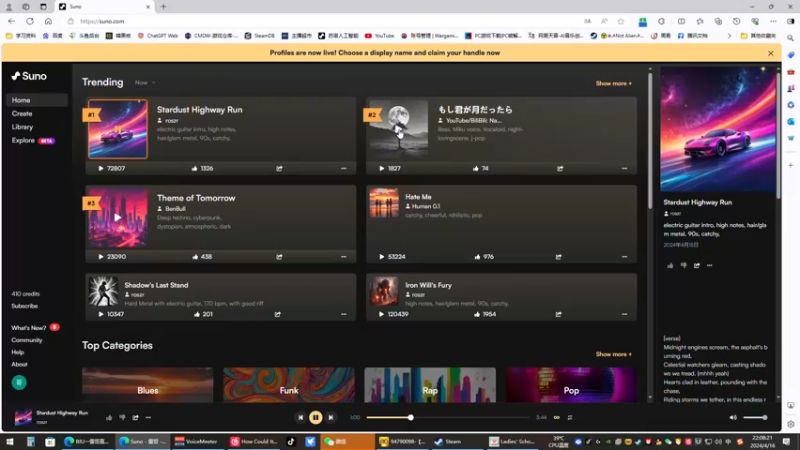Open the Trending 'Now' time filter dropdown
The width and height of the screenshot is (800, 450).
(145, 83)
